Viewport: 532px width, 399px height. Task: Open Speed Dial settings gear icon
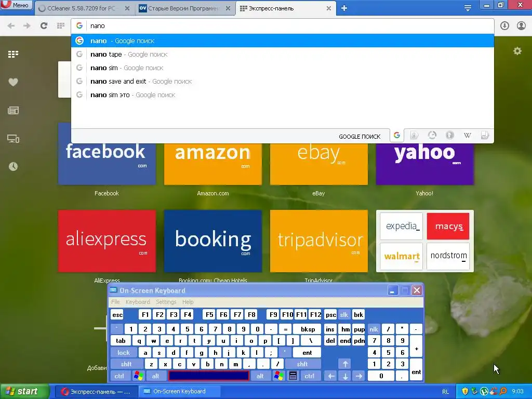(517, 51)
